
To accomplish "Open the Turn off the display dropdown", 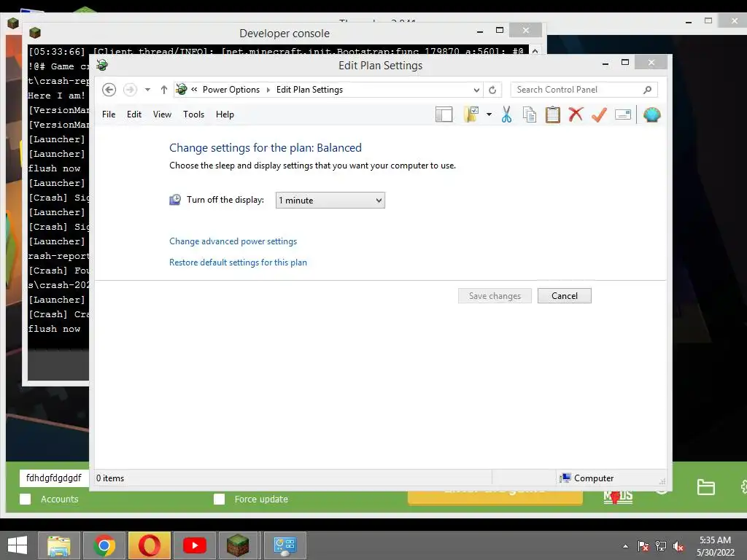I will (x=330, y=201).
